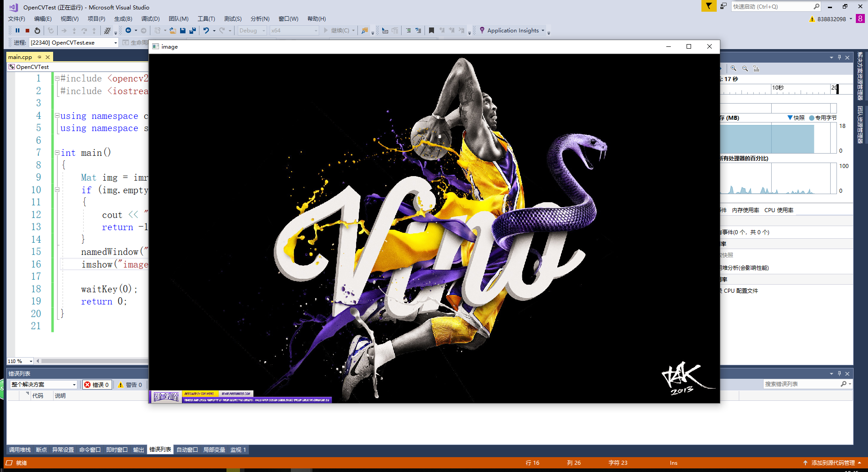Toggle the warnings filter showing 警告 0
The height and width of the screenshot is (472, 868).
pyautogui.click(x=130, y=385)
